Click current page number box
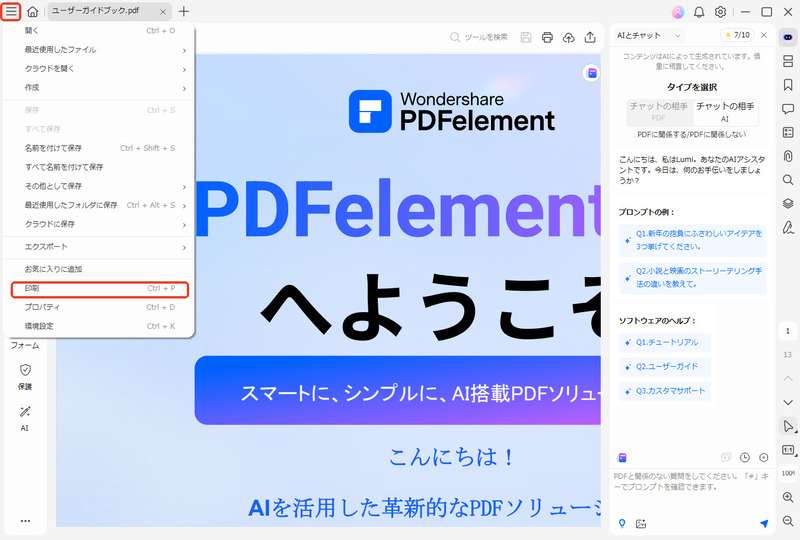Image resolution: width=800 pixels, height=540 pixels. [788, 331]
